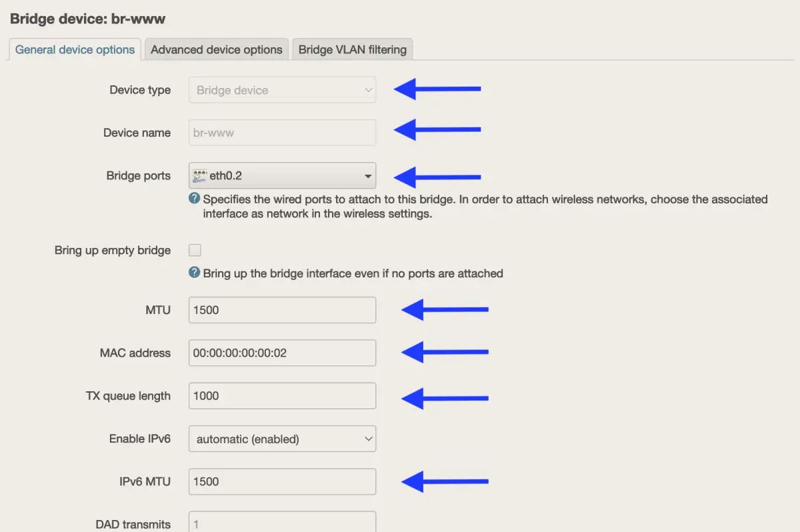Click the Device name field

[282, 133]
